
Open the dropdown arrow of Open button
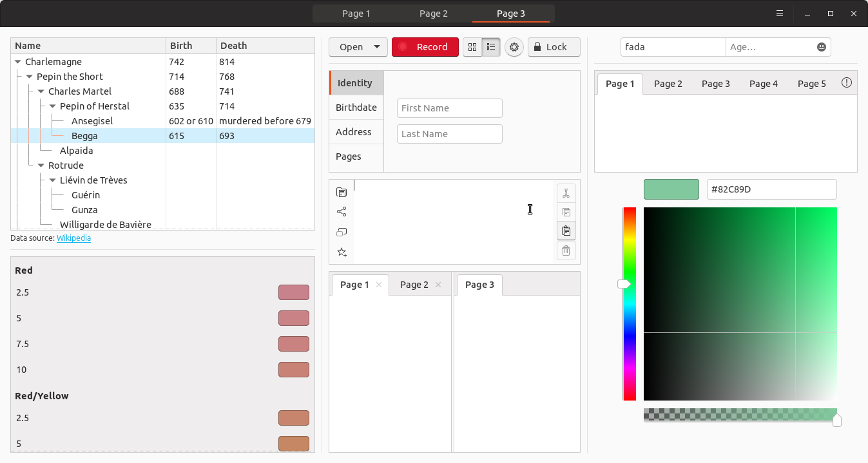(377, 47)
